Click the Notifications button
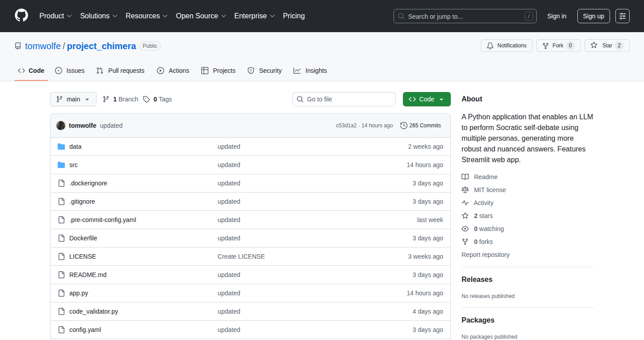The height and width of the screenshot is (340, 644). pos(507,46)
